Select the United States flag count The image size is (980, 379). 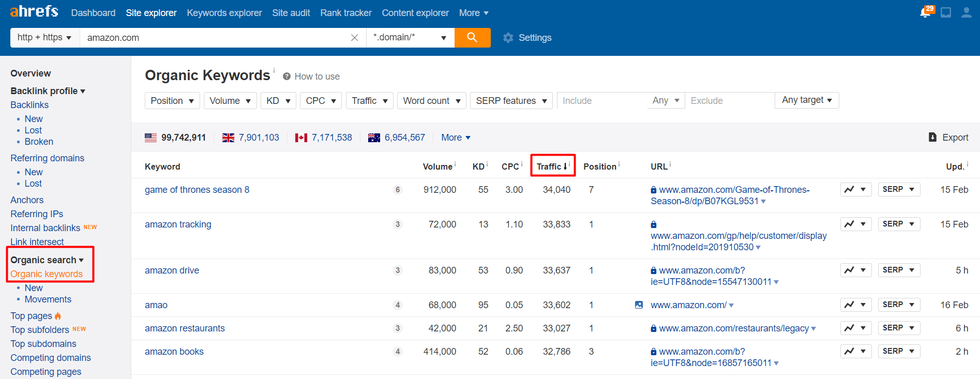click(x=175, y=138)
